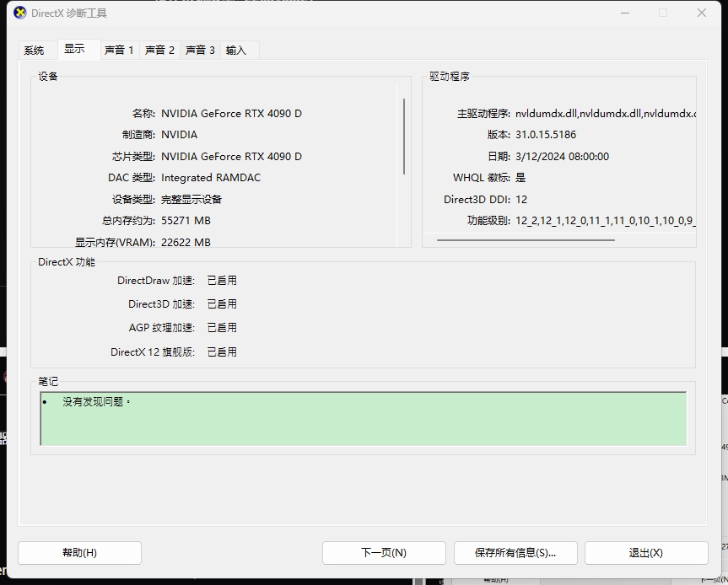Screen dimensions: 728x585
Task: Click the DAC 类型: field label
Action: pyautogui.click(x=132, y=178)
